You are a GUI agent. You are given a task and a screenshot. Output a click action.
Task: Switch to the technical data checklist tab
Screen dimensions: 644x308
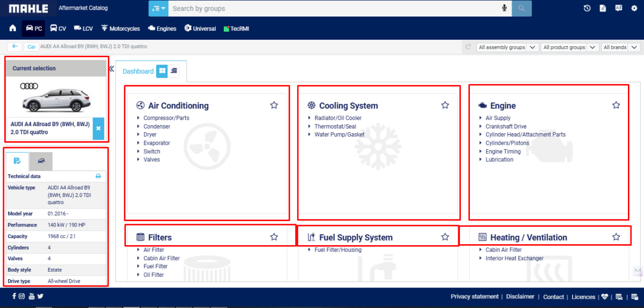18,161
